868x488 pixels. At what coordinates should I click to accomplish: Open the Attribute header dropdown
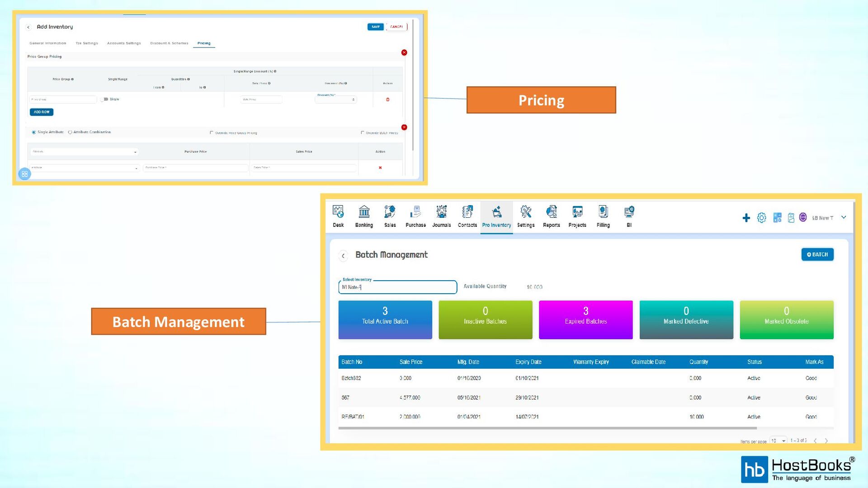pos(84,152)
